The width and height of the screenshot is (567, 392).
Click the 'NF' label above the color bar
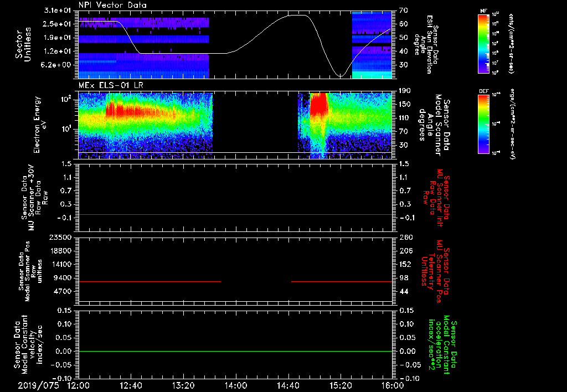484,11
